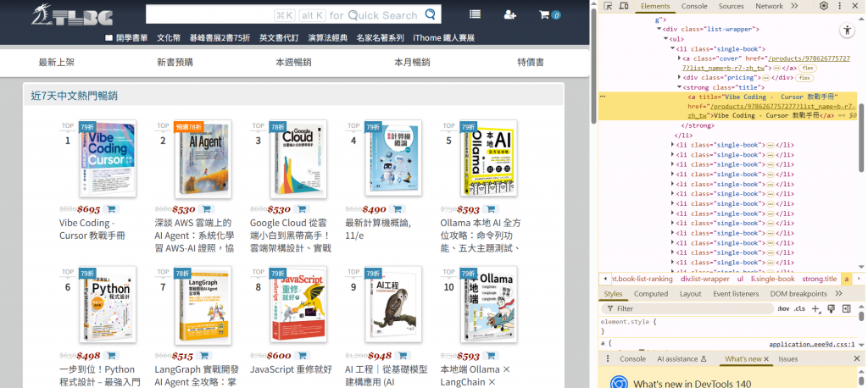Open the Layout tab

point(690,294)
